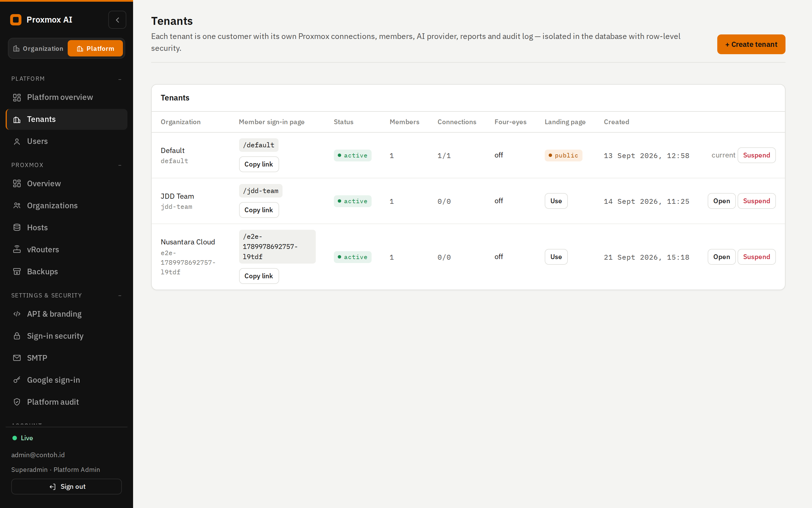812x508 pixels.
Task: Suspend the Nusantara Cloud tenant
Action: click(756, 257)
